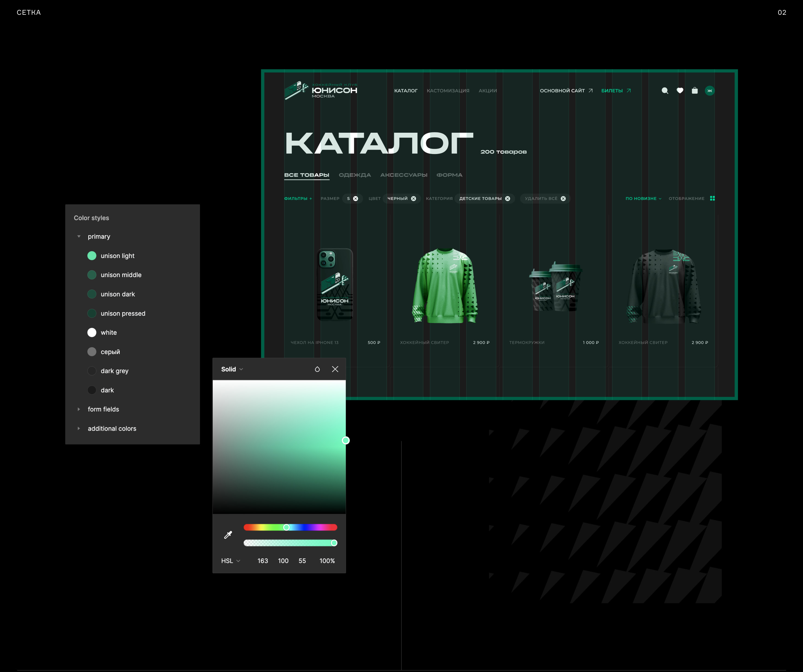803x672 pixels.
Task: Open the search magnifier icon
Action: coord(665,91)
